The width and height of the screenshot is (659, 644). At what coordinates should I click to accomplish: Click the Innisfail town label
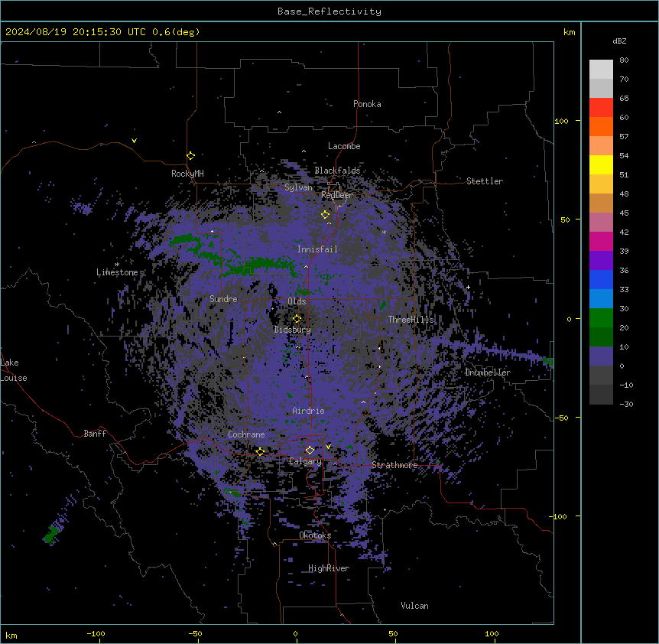point(317,249)
